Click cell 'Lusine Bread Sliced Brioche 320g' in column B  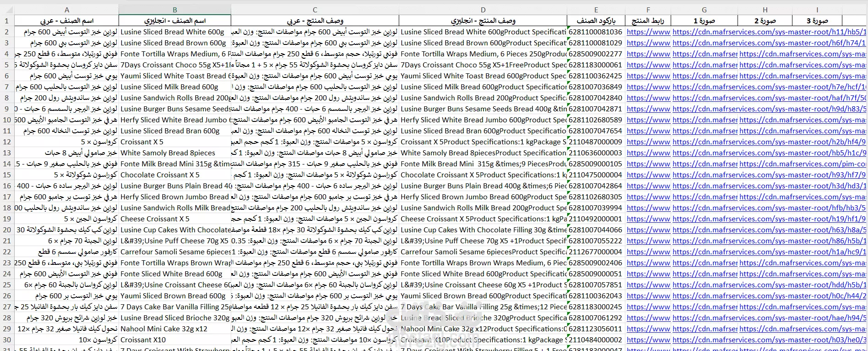click(175, 318)
